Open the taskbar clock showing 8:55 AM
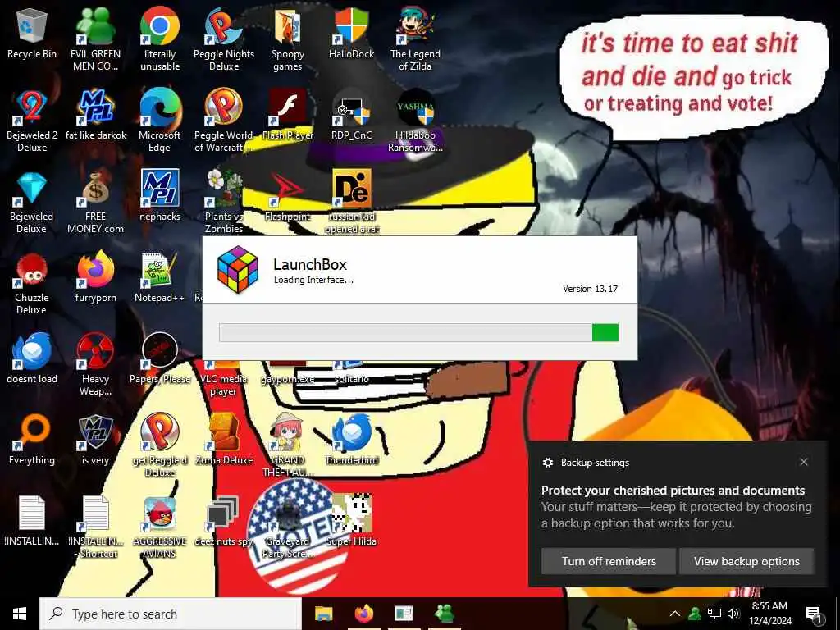 (769, 614)
